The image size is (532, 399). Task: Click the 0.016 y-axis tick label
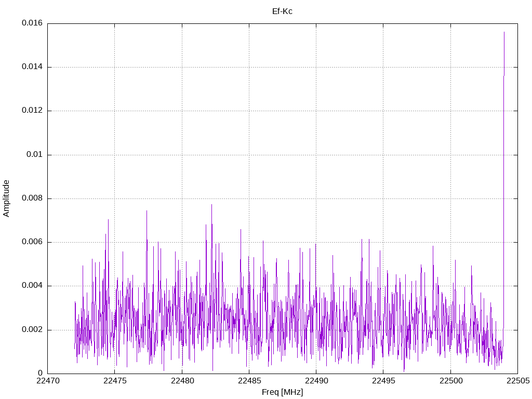point(32,23)
